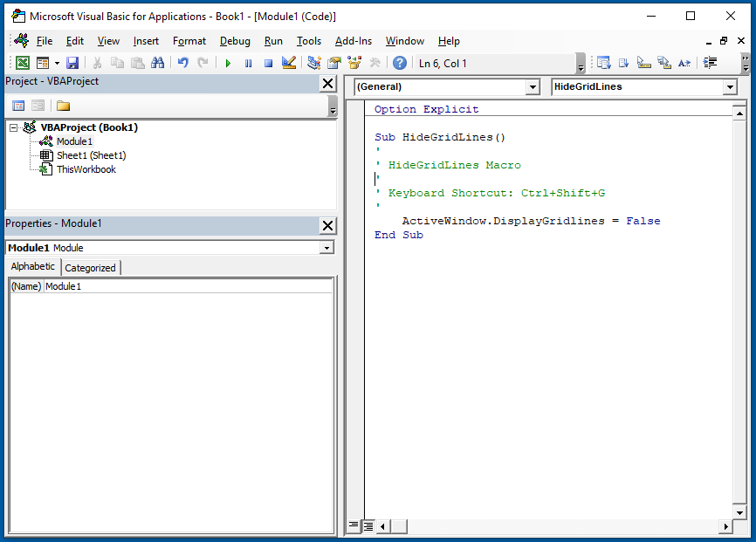The height and width of the screenshot is (542, 756).
Task: Select the View Code icon in Project panel
Action: point(18,106)
